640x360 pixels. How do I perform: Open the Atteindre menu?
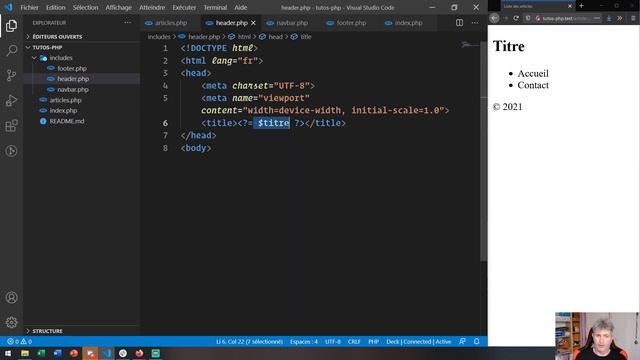pos(152,7)
